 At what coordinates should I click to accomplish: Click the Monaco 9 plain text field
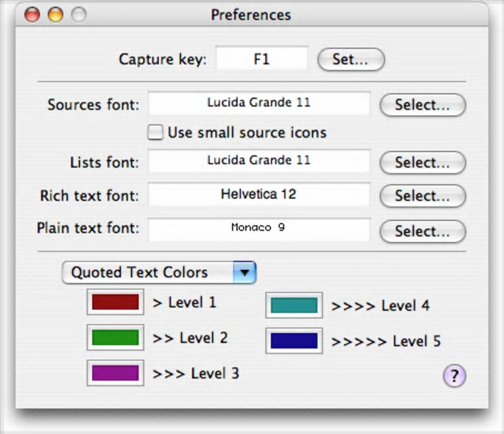click(259, 229)
